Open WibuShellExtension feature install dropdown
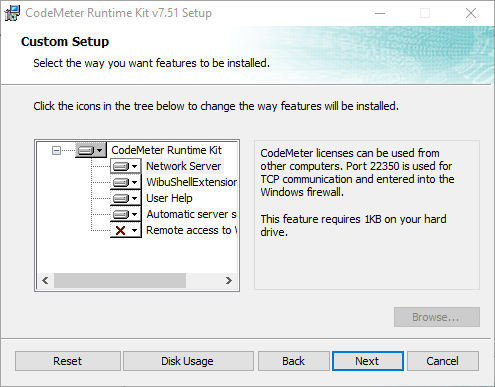This screenshot has height=387, width=495. 126,182
